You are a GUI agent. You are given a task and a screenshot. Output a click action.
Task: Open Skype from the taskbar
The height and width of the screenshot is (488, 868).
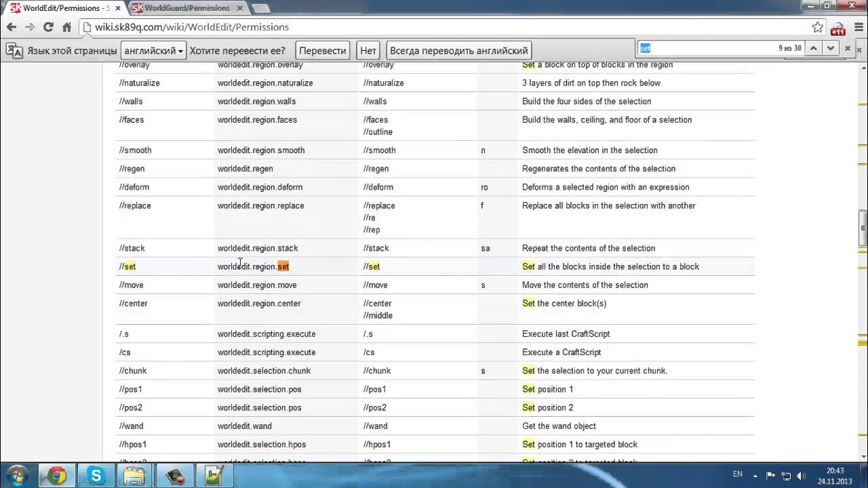pos(96,476)
